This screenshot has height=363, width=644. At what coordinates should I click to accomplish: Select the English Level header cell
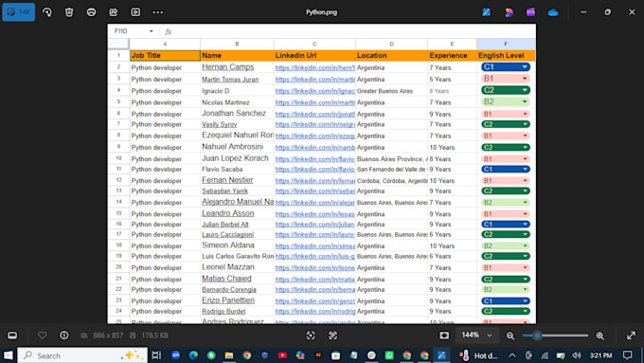point(506,56)
